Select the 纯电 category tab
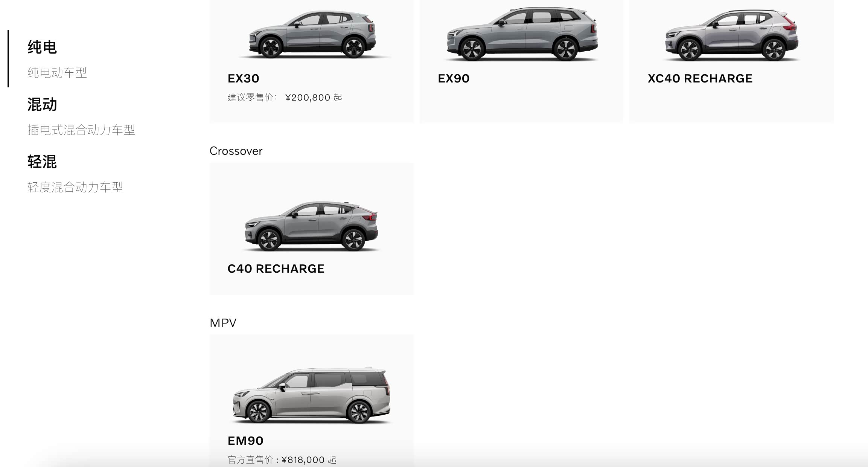 click(42, 47)
